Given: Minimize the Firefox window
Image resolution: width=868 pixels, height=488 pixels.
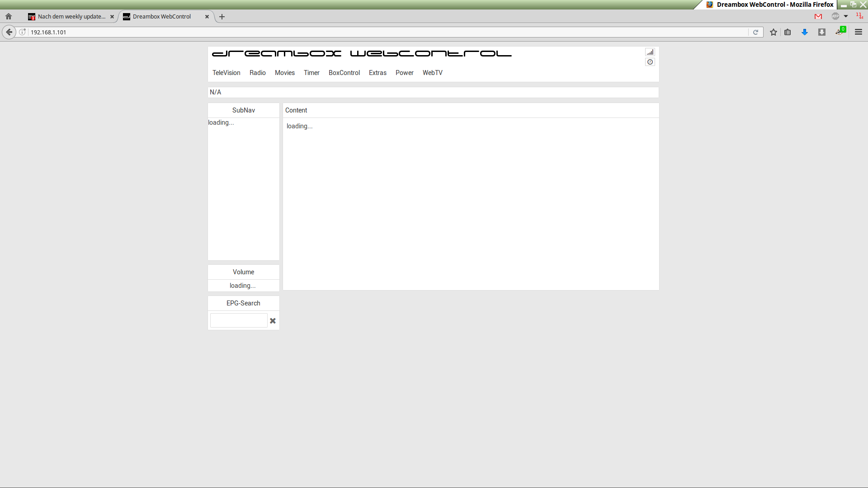Looking at the screenshot, I should click(x=844, y=5).
